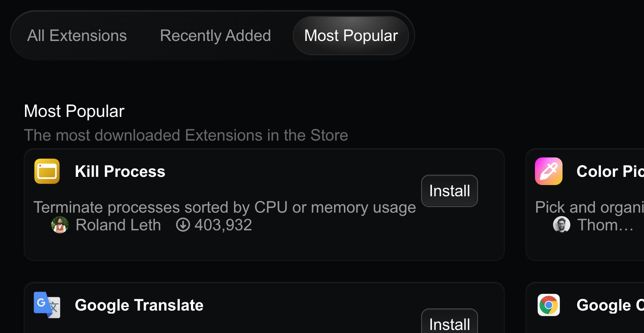The image size is (644, 333).
Task: Select the Most Popular tab
Action: coord(351,35)
